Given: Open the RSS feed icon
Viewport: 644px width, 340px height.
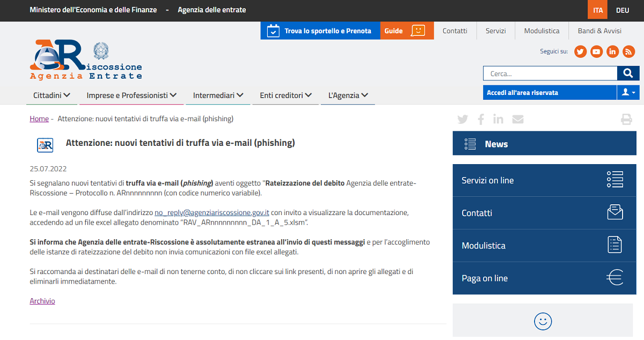Looking at the screenshot, I should tap(628, 51).
